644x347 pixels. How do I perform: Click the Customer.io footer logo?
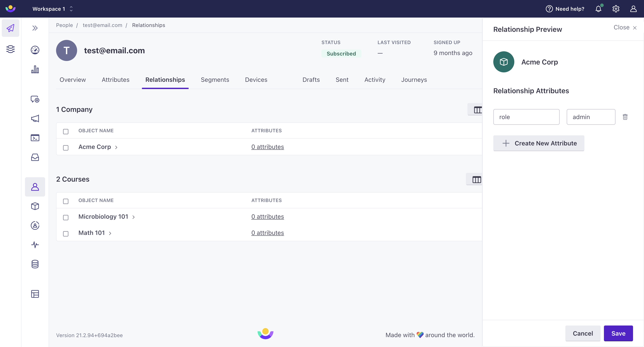265,334
